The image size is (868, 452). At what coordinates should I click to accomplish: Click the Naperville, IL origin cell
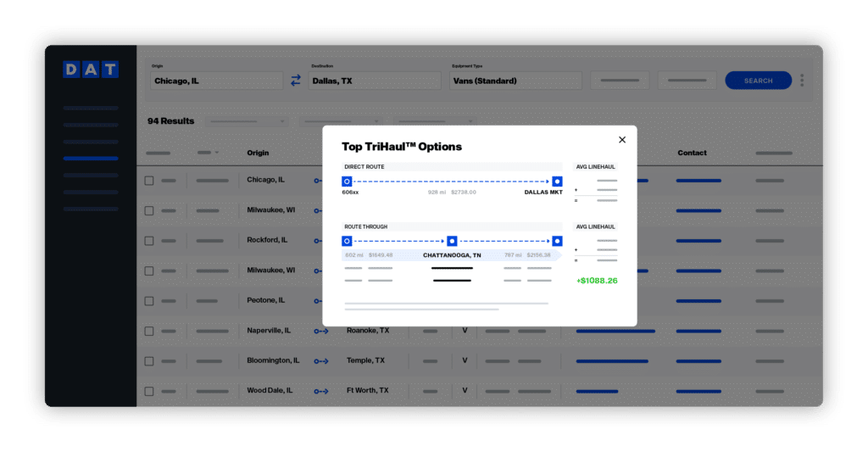click(x=269, y=331)
